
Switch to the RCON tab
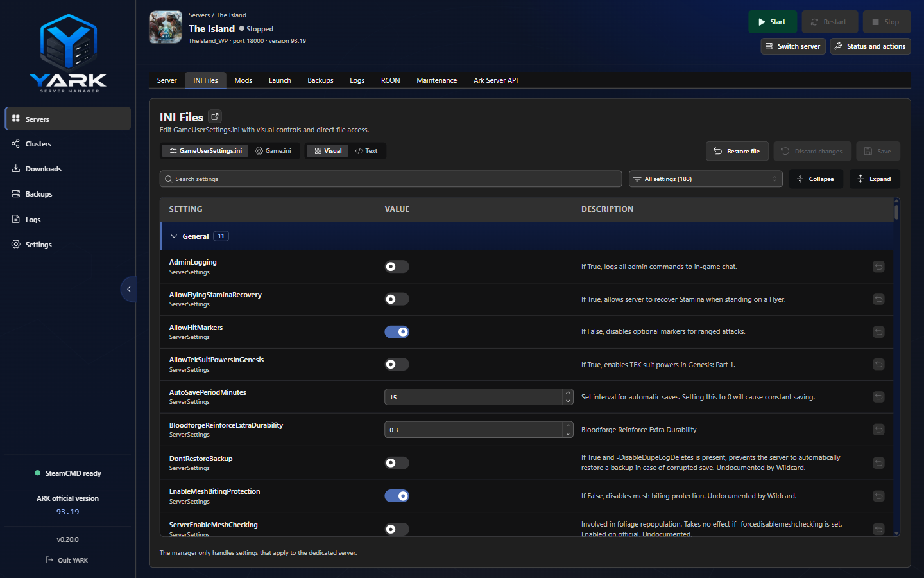point(391,80)
